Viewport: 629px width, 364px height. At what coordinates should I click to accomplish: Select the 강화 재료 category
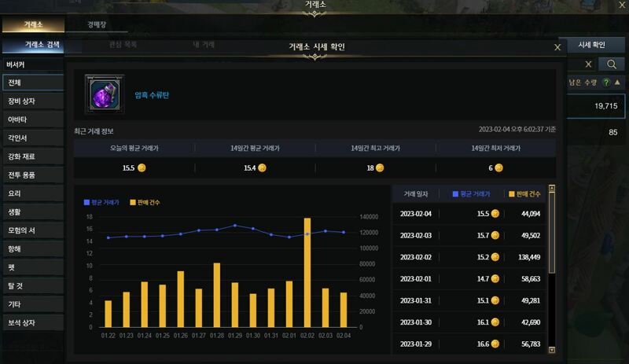pos(33,156)
